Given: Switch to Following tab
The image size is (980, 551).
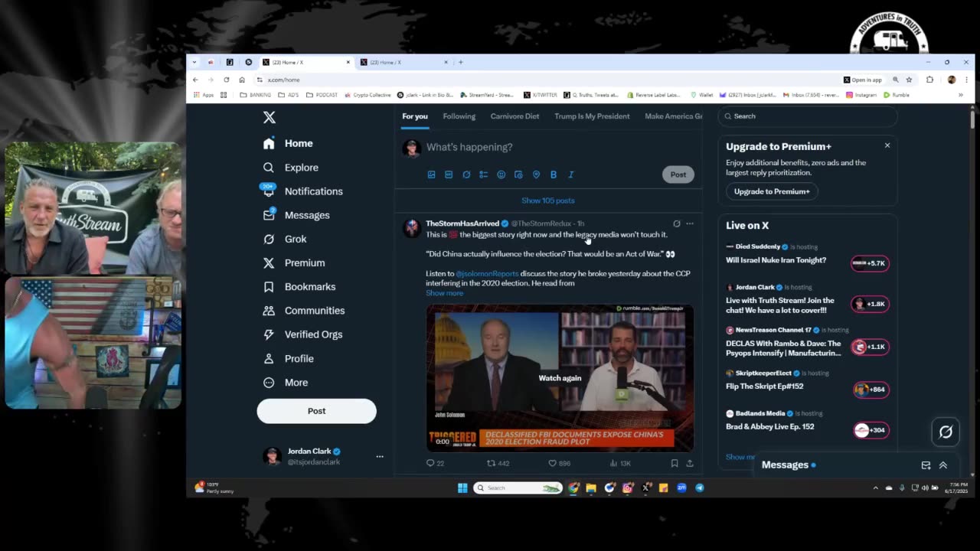Looking at the screenshot, I should [459, 116].
